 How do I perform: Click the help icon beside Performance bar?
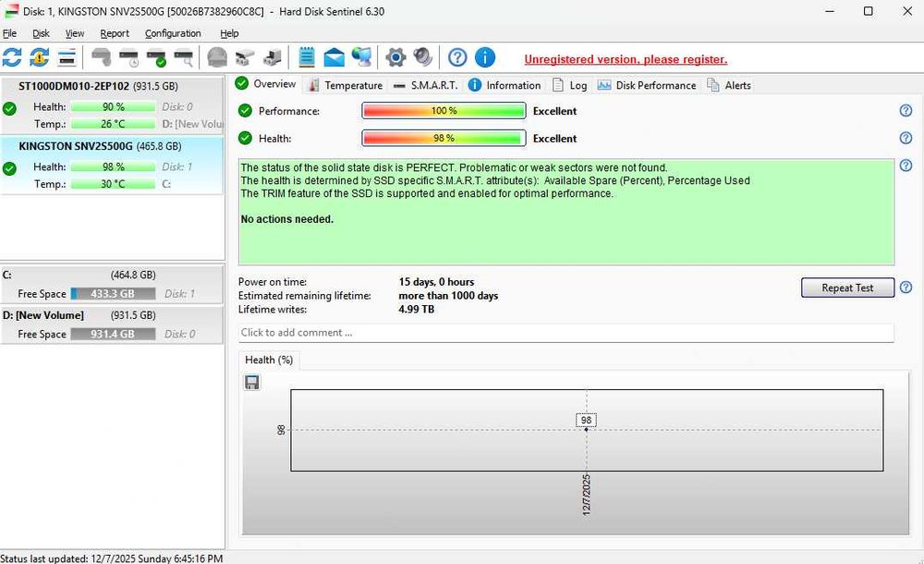click(906, 110)
